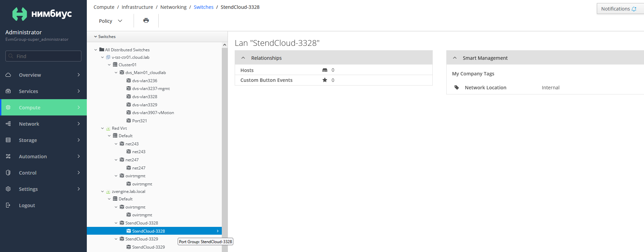Open the Custom Button Events row

point(334,80)
